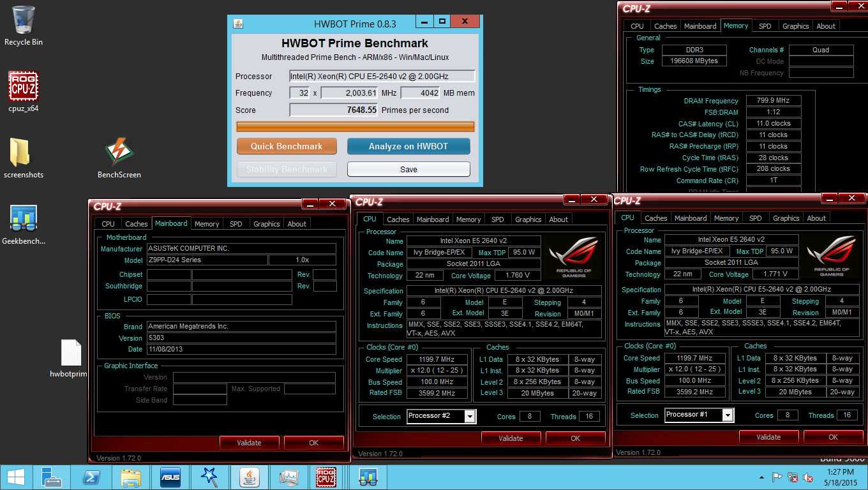Click the 7648.55 score field
Screen dimensions: 868x490
(x=334, y=110)
